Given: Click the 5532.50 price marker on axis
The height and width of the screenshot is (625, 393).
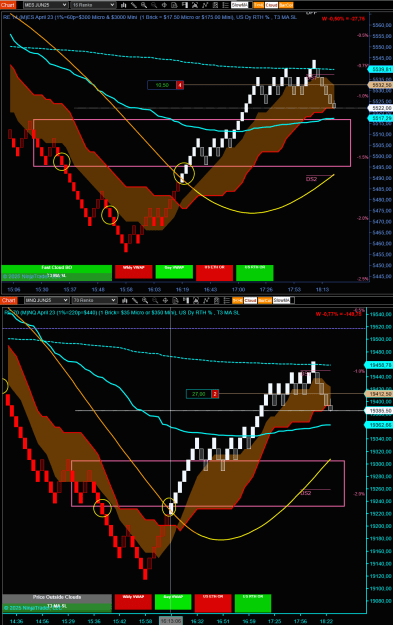Looking at the screenshot, I should (381, 85).
